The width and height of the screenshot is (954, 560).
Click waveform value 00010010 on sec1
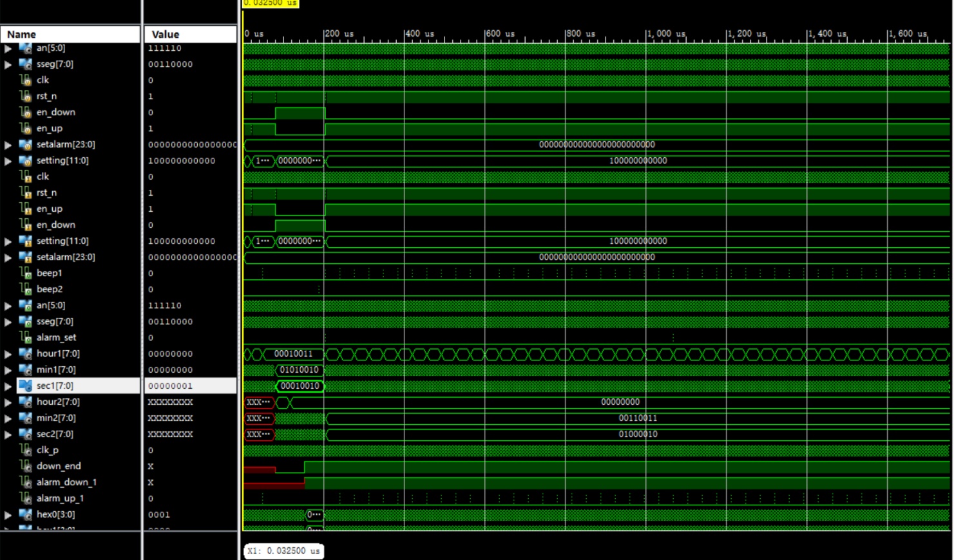300,386
